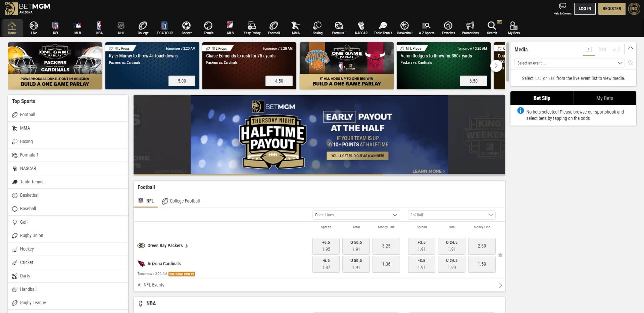This screenshot has width=644, height=313.
Task: Select the video stream view in Media panel
Action: [x=589, y=49]
